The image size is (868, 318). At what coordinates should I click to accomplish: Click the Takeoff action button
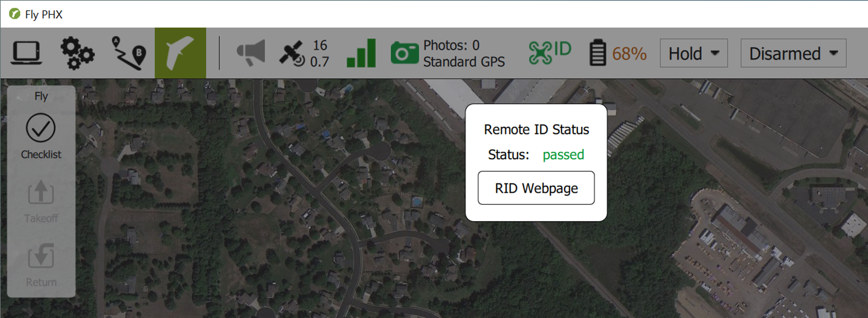(x=41, y=202)
